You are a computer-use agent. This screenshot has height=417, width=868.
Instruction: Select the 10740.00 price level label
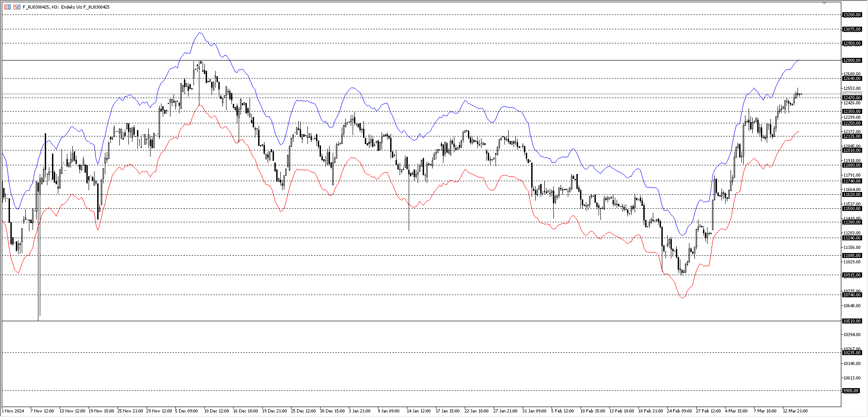click(x=852, y=295)
